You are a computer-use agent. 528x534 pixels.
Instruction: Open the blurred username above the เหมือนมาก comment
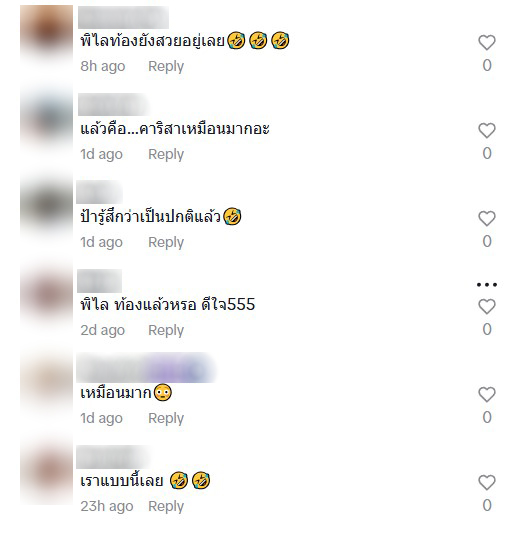pos(146,368)
